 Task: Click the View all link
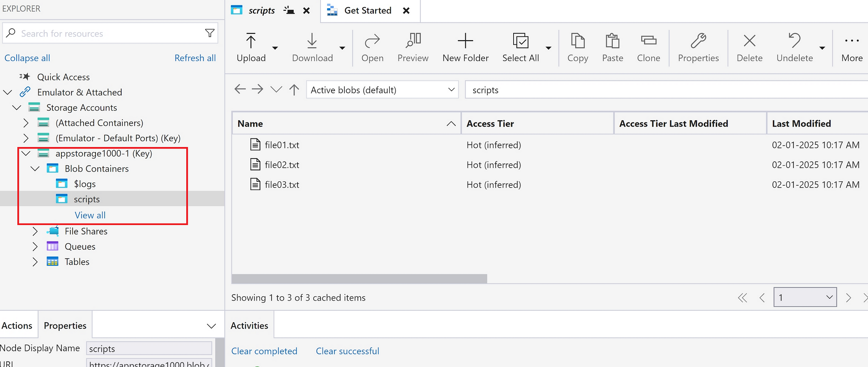tap(90, 215)
